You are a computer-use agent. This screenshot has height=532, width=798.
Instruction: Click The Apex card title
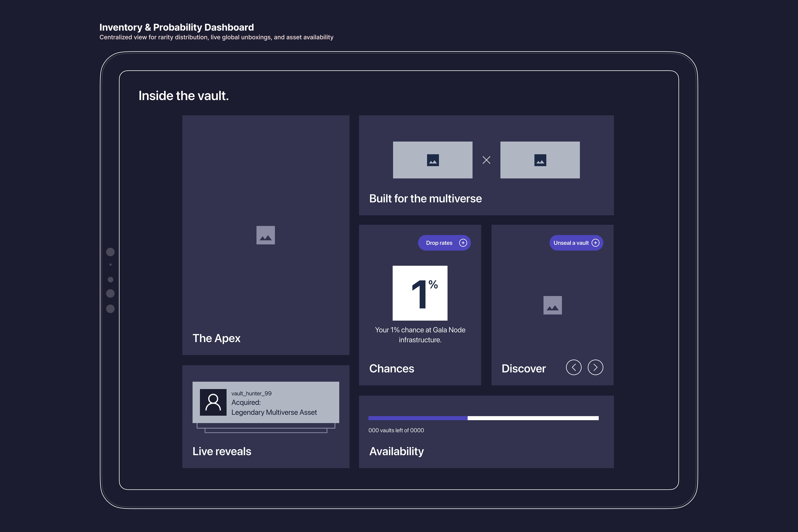(217, 338)
